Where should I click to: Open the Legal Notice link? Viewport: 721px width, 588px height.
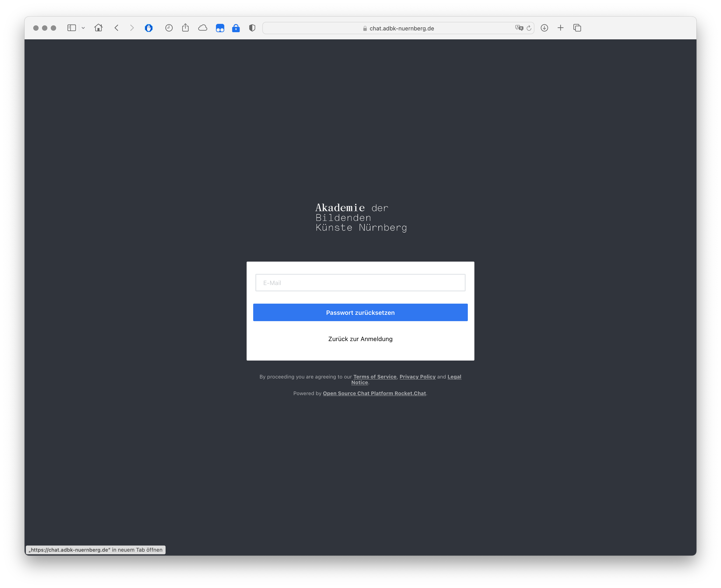pyautogui.click(x=454, y=377)
